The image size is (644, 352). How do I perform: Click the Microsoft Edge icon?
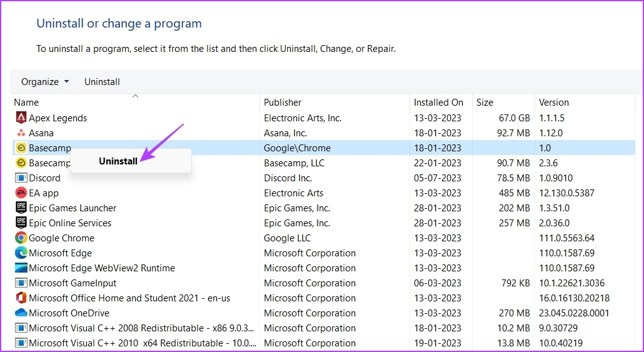[x=21, y=253]
